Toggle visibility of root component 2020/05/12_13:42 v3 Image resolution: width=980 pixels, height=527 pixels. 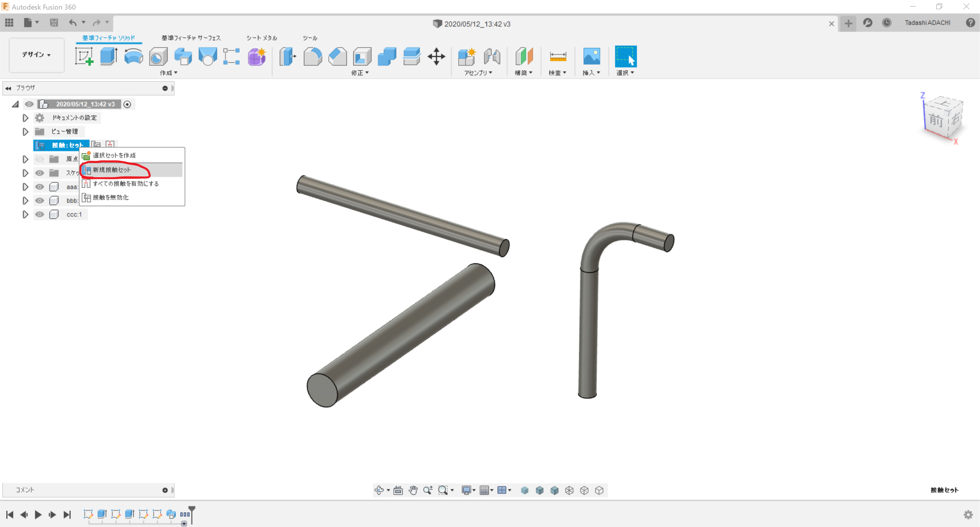pyautogui.click(x=29, y=104)
